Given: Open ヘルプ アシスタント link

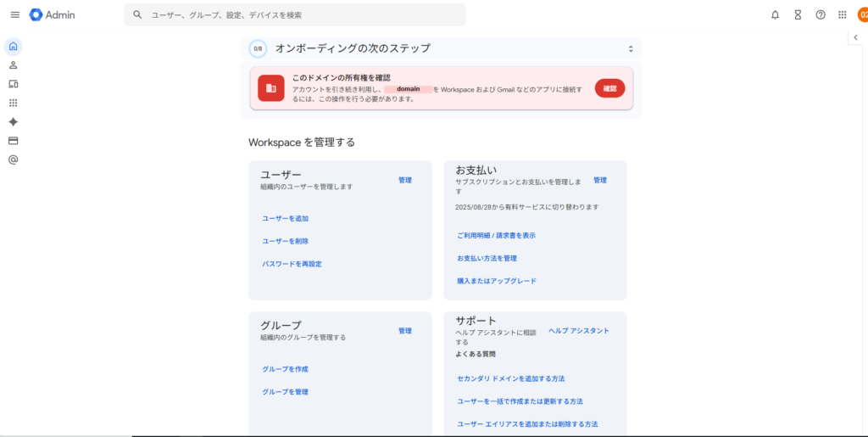Looking at the screenshot, I should tap(578, 330).
